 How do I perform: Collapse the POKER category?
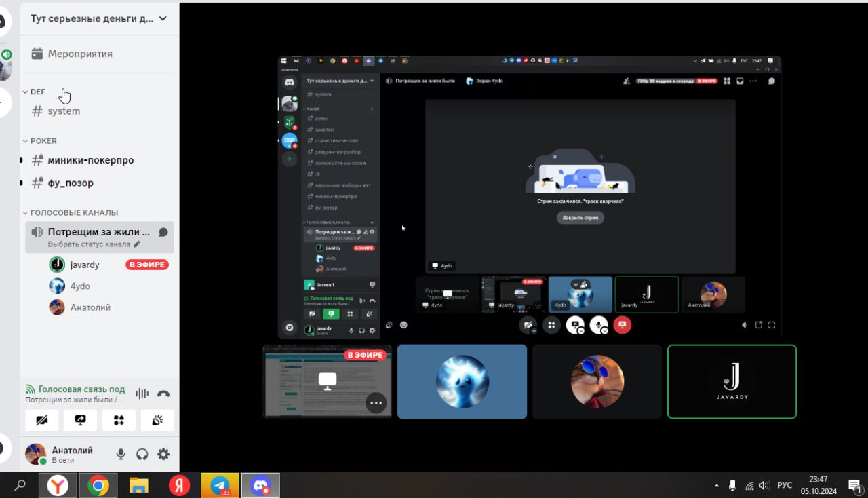point(40,141)
